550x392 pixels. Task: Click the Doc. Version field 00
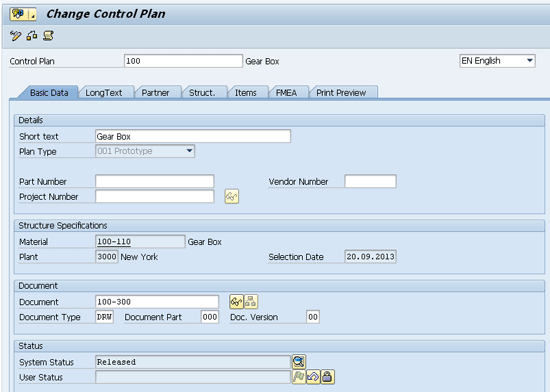(313, 317)
